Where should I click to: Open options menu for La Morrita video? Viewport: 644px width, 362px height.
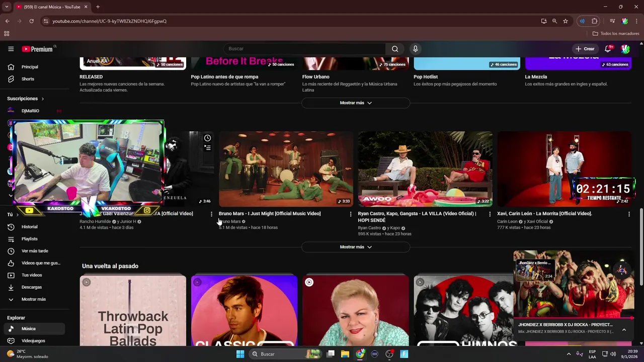coord(629,214)
